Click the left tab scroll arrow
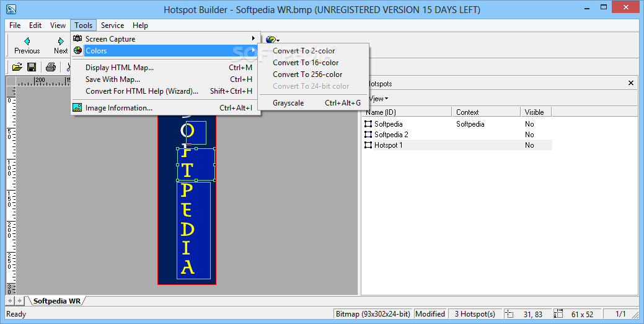The image size is (644, 324). pyautogui.click(x=11, y=301)
